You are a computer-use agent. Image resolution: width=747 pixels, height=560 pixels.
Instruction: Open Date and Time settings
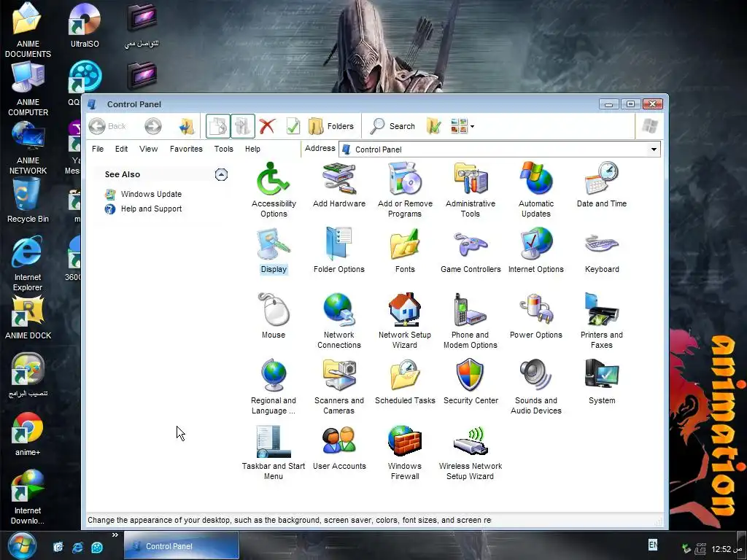click(602, 184)
